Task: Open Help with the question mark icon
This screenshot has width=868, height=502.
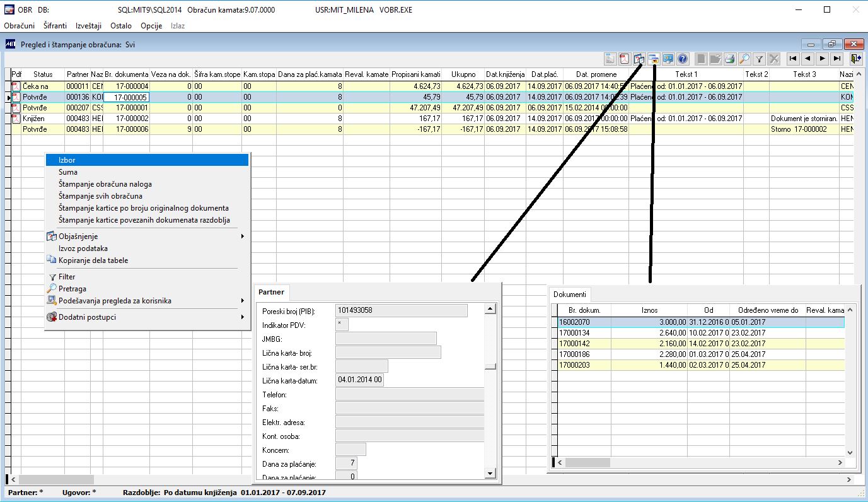Action: 682,59
